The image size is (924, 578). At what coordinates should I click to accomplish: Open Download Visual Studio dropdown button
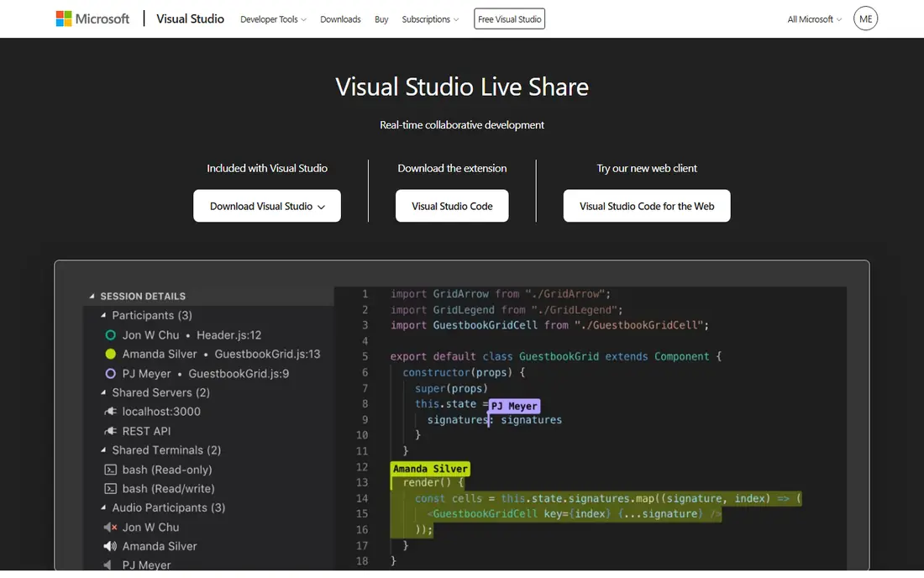point(267,206)
